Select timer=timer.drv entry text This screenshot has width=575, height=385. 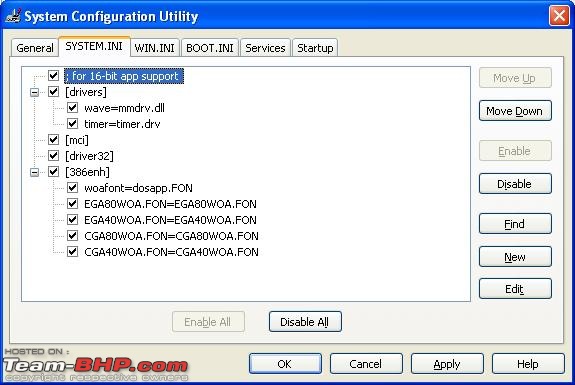pos(122,124)
